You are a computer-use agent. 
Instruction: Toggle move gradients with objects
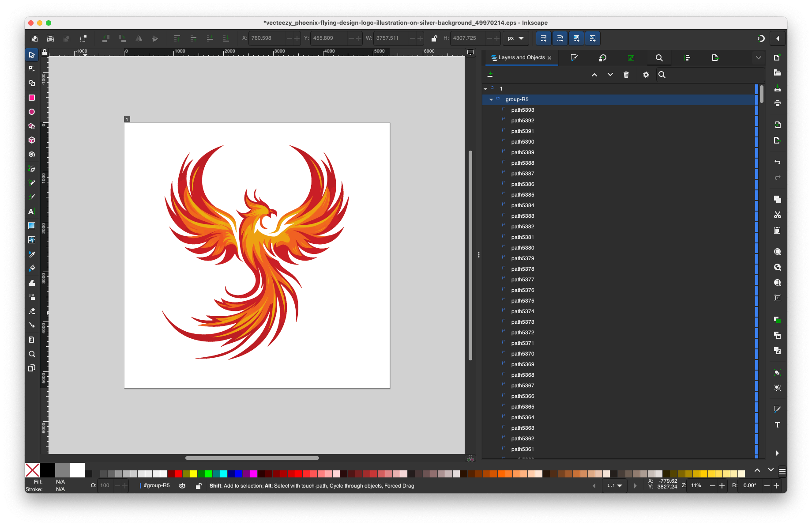point(576,38)
